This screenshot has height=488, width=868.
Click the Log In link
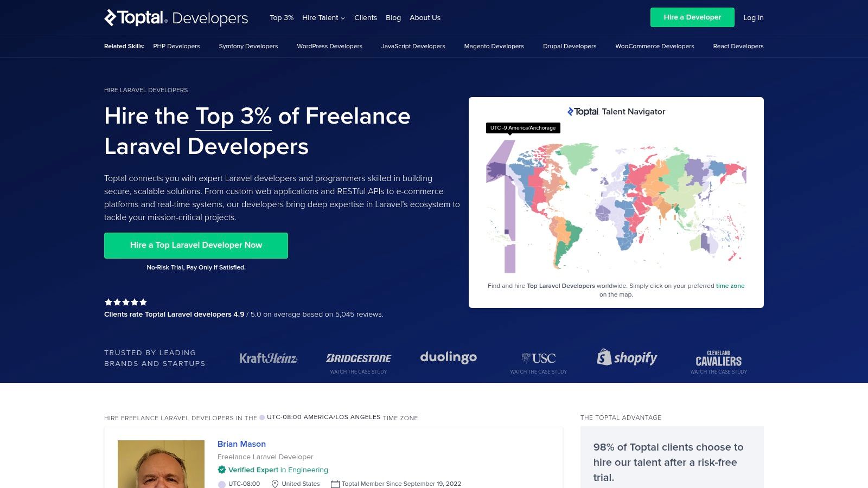coord(753,17)
